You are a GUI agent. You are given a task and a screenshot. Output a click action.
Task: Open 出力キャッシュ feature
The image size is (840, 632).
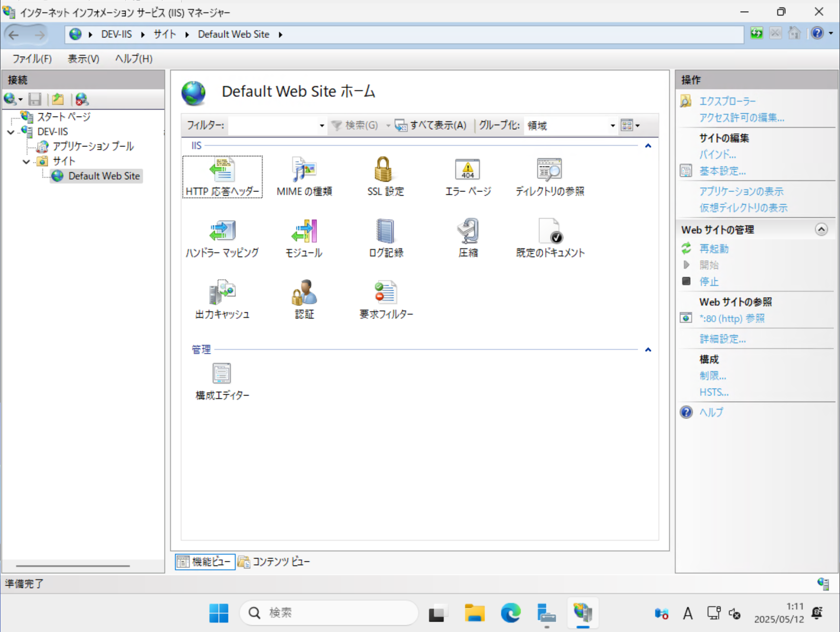click(x=222, y=300)
